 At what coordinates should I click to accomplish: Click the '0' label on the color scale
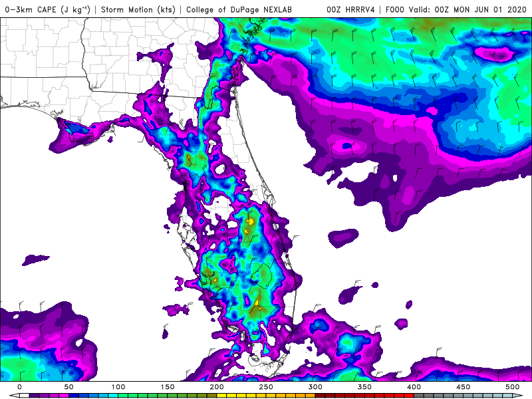[x=19, y=387]
